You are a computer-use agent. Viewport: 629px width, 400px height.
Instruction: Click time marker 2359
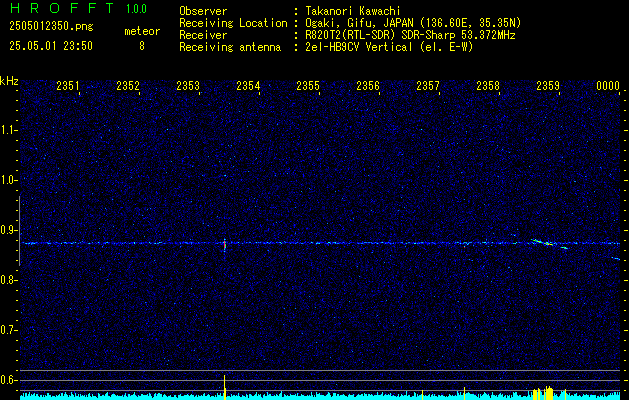pos(548,85)
